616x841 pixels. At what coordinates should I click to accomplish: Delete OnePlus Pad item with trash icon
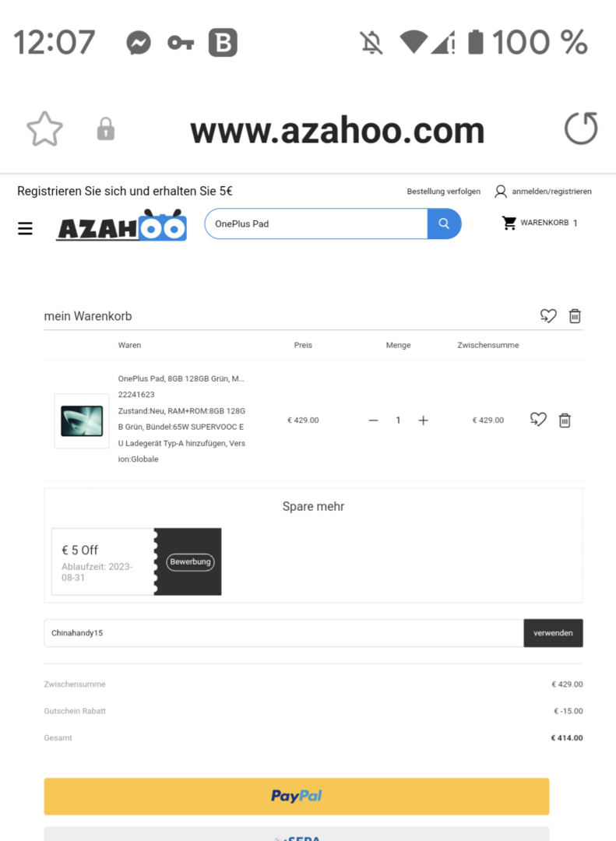click(565, 420)
